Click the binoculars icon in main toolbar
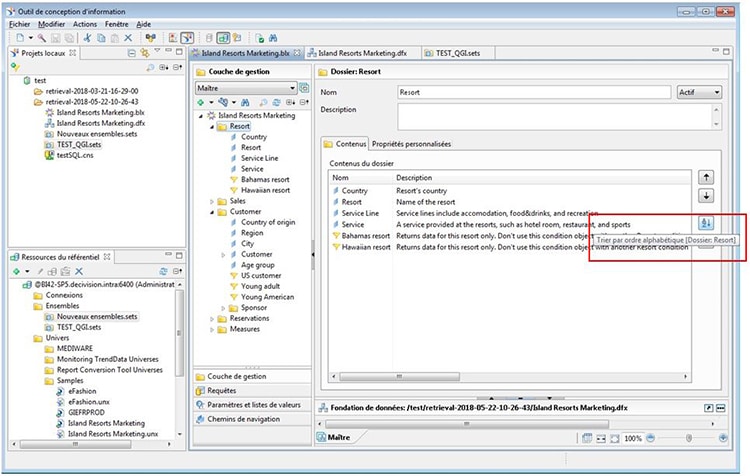This screenshot has width=750, height=476. click(273, 38)
